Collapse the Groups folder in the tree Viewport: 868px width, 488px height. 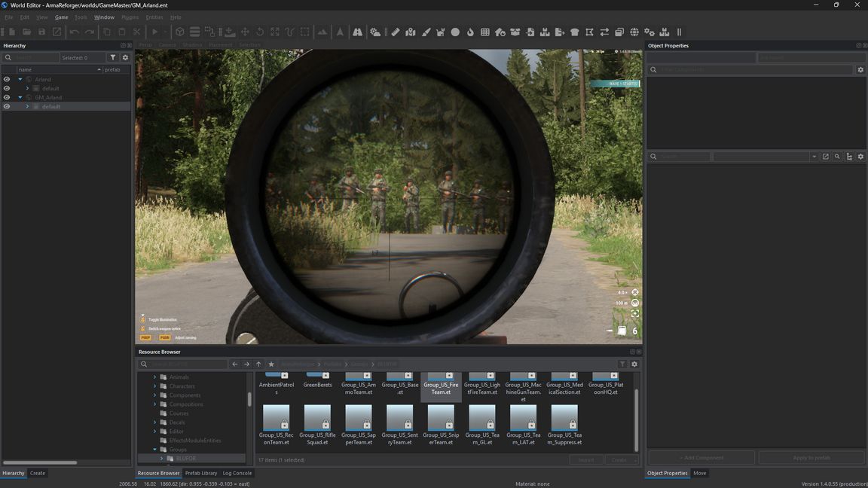pos(155,450)
